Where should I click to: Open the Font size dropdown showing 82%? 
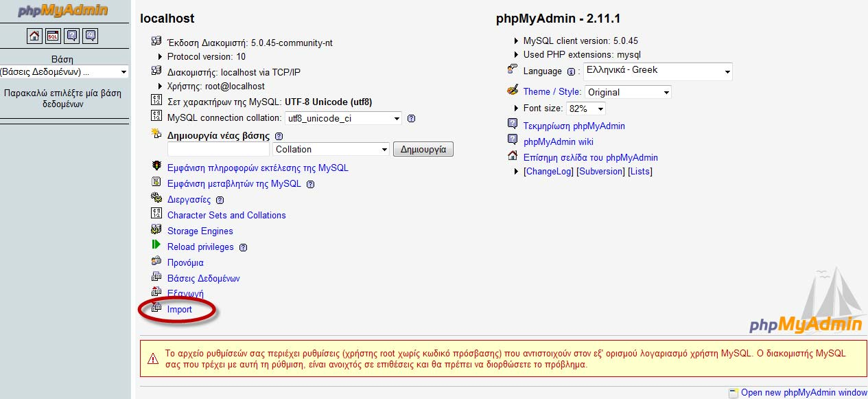(586, 109)
